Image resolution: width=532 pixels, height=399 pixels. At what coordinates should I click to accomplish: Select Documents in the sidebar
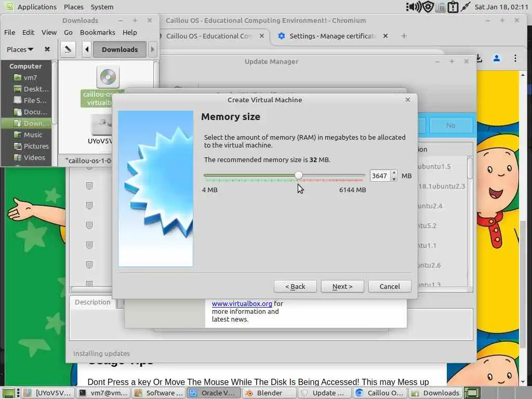pos(26,112)
